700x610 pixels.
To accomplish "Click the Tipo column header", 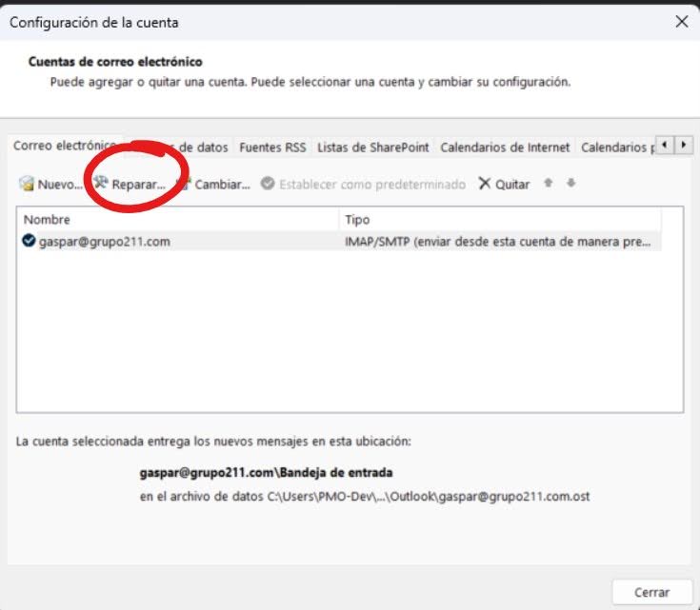I will [x=500, y=220].
